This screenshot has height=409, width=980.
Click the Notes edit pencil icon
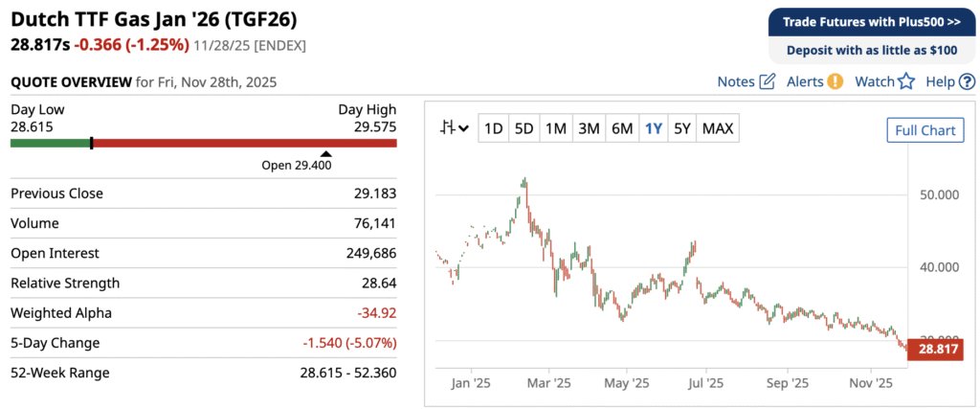click(768, 81)
